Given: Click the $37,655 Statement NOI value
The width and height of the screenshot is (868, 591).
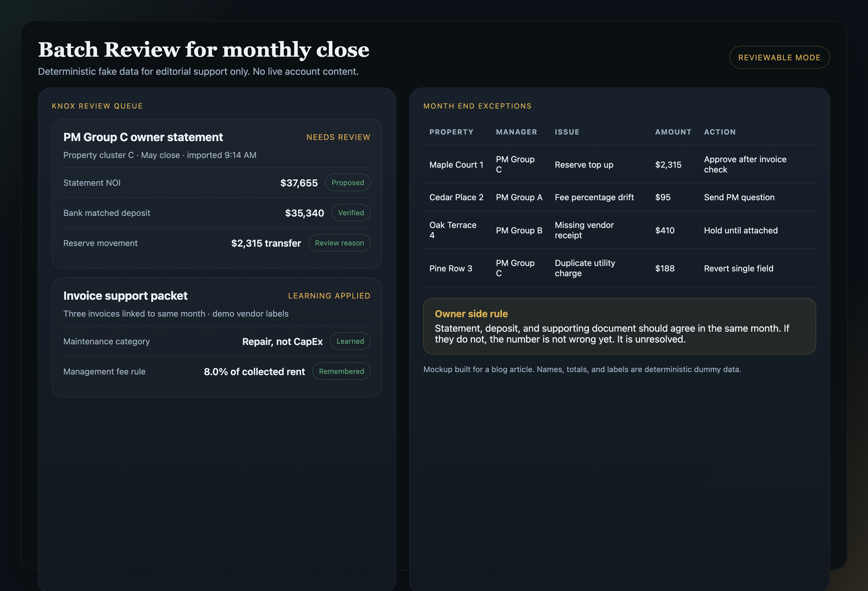Looking at the screenshot, I should [x=299, y=183].
